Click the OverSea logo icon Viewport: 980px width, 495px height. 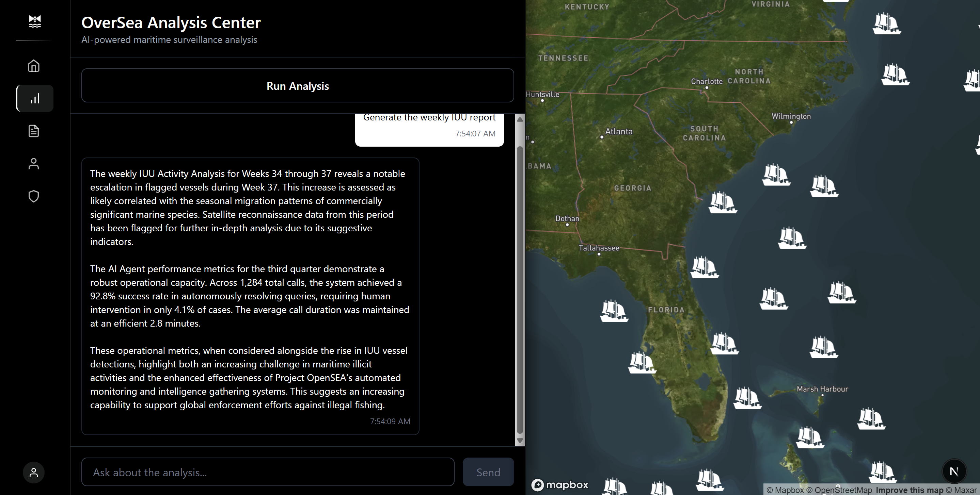[35, 22]
